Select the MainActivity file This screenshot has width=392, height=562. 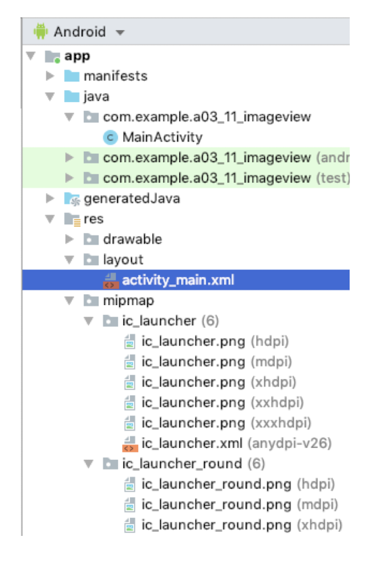[162, 137]
